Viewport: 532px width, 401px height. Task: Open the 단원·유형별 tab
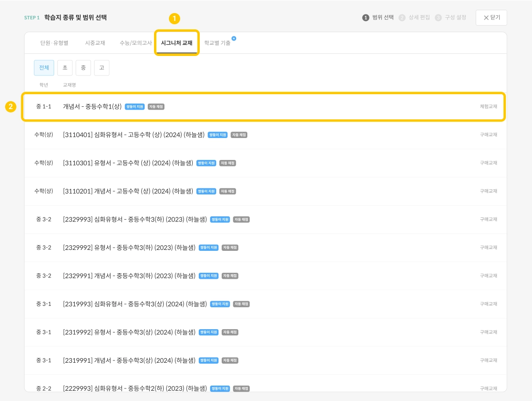(54, 43)
